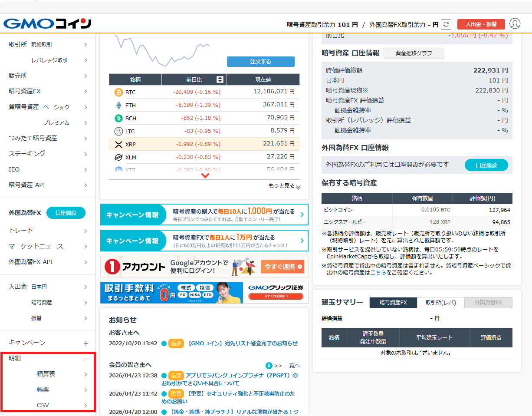Click the BCH coin icon
The width and height of the screenshot is (532, 416).
pos(118,118)
